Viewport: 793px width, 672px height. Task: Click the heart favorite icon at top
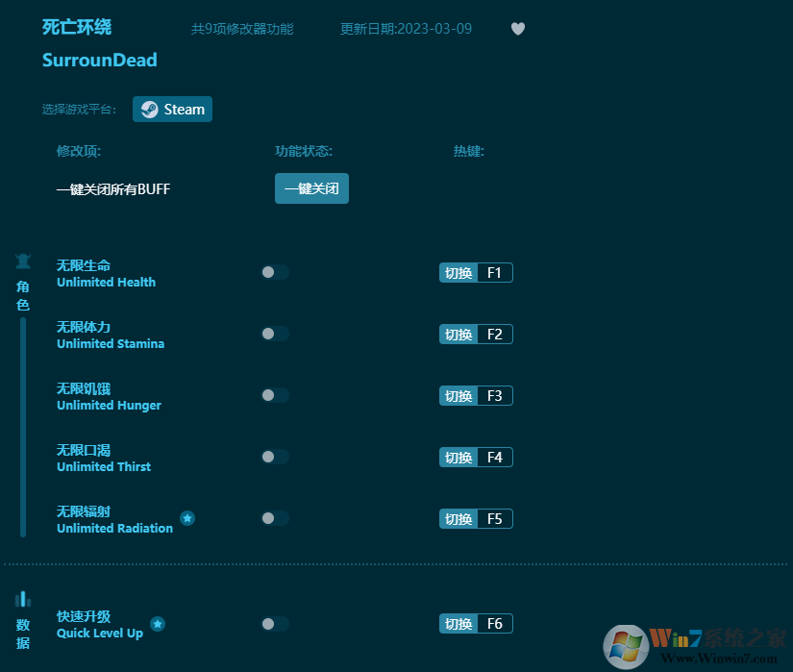point(518,29)
